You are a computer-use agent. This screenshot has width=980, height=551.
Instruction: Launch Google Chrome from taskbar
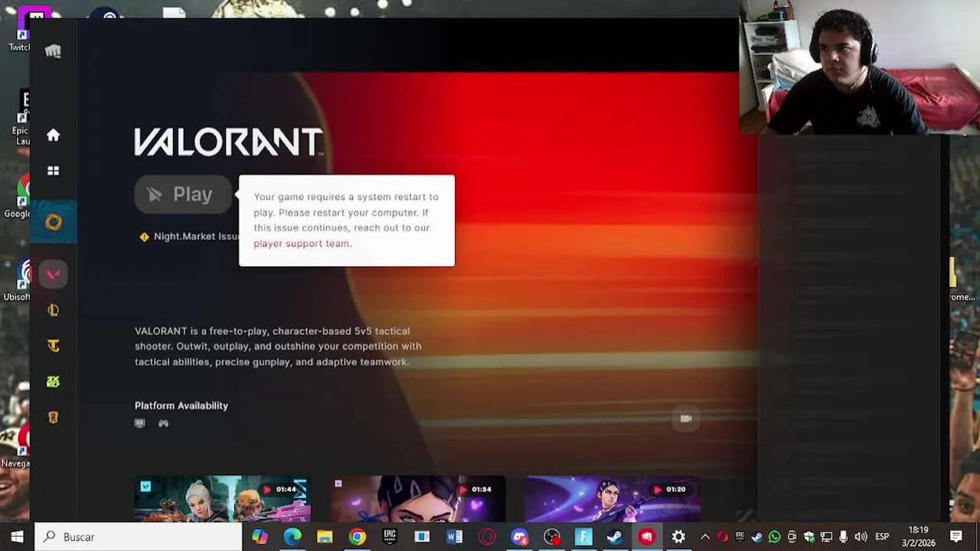click(357, 536)
